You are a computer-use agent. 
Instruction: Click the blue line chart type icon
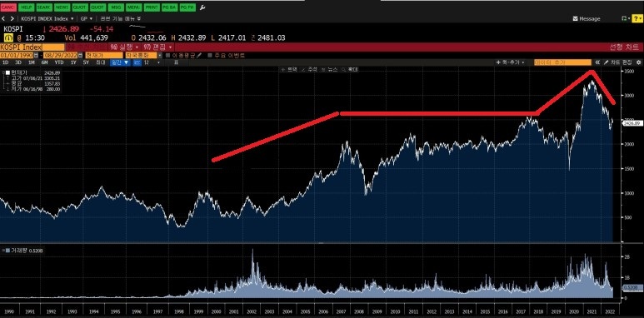[137, 62]
